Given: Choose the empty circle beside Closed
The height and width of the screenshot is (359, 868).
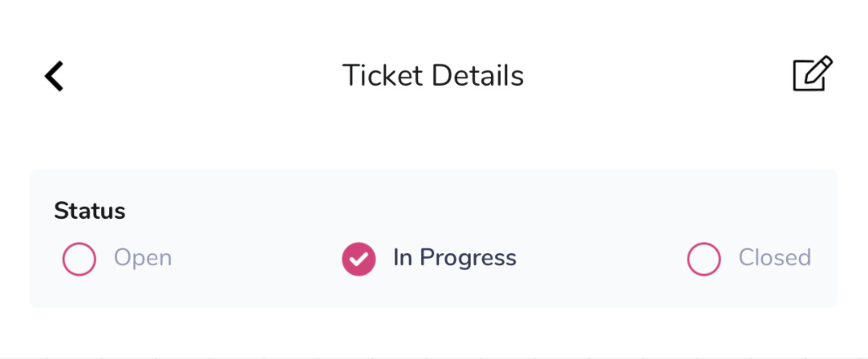Looking at the screenshot, I should pyautogui.click(x=704, y=259).
